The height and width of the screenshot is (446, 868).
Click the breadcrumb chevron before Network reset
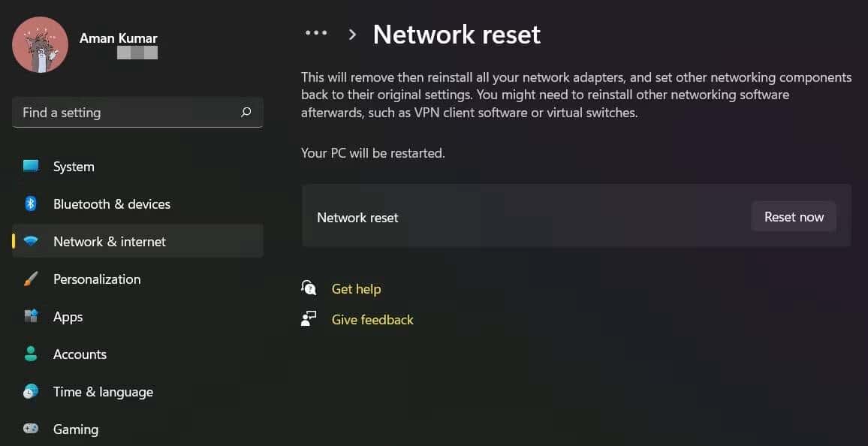pyautogui.click(x=352, y=34)
